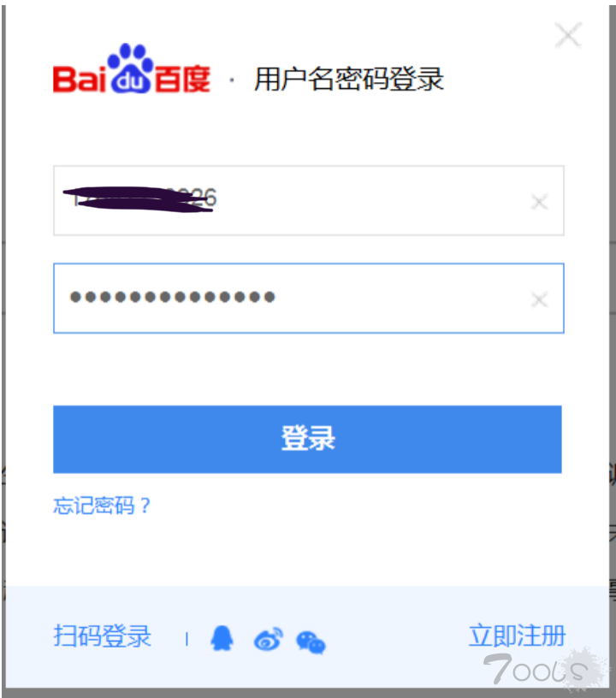Click the red Bai logo text
This screenshot has width=616, height=698.
[80, 80]
